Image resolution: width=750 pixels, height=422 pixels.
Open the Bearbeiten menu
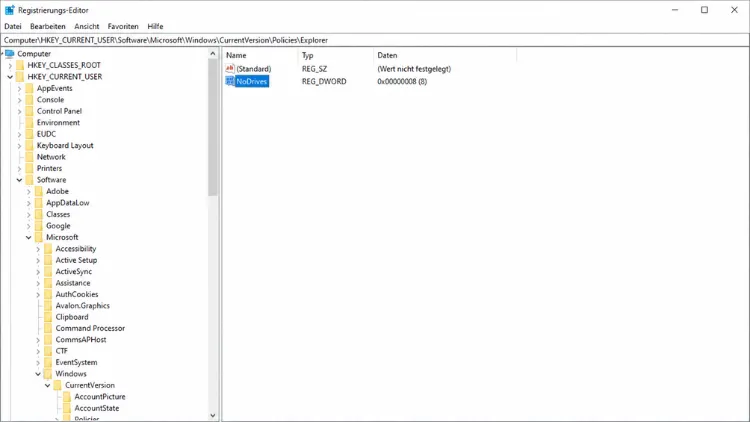(x=48, y=26)
